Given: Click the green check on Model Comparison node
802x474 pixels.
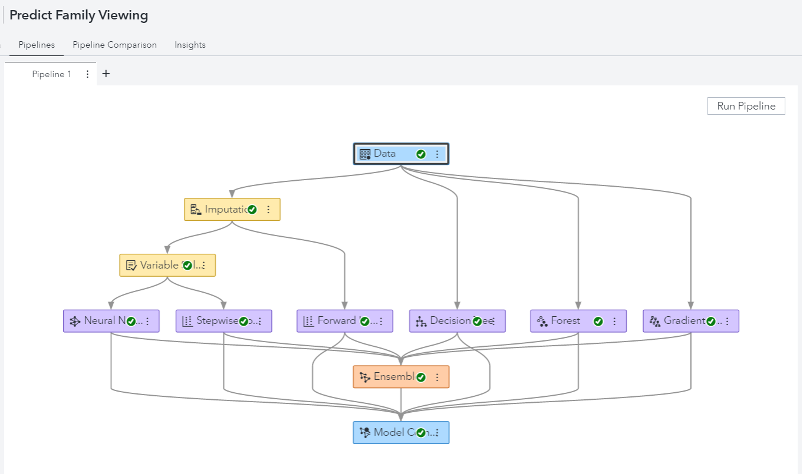Looking at the screenshot, I should pyautogui.click(x=421, y=433).
